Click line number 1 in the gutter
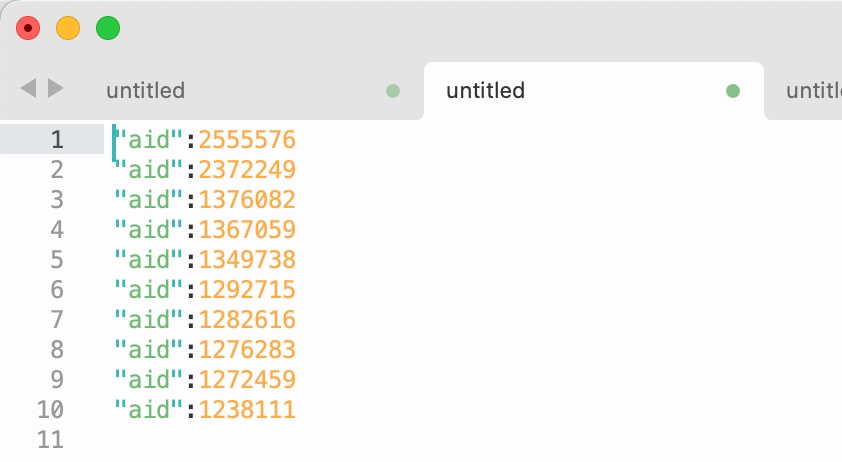The width and height of the screenshot is (842, 462). pyautogui.click(x=56, y=139)
